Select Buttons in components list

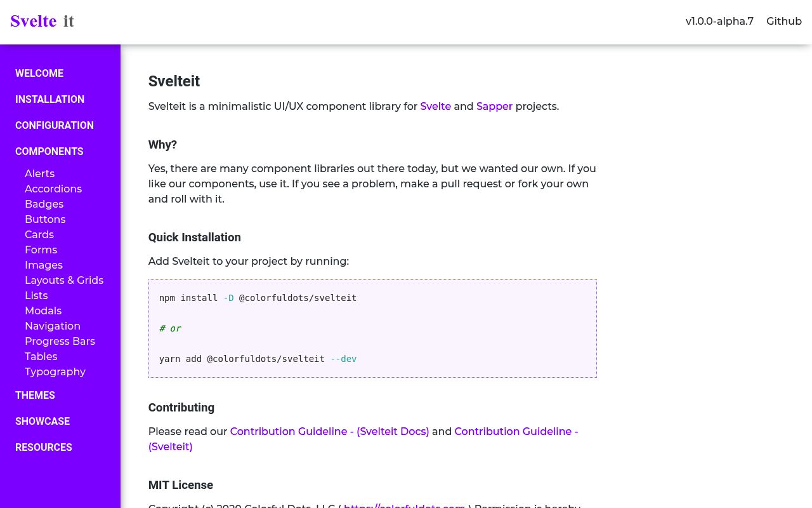45,219
